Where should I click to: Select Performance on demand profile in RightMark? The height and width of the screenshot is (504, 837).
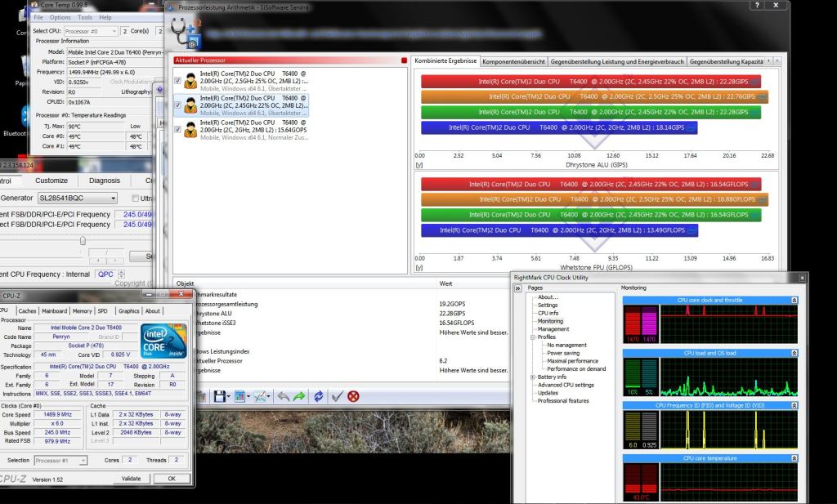point(576,369)
